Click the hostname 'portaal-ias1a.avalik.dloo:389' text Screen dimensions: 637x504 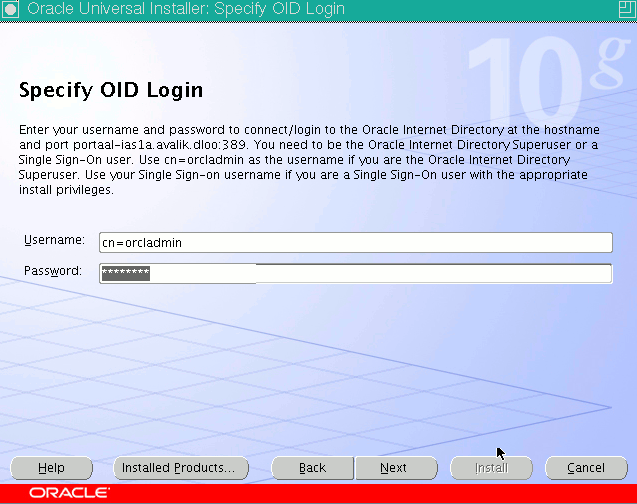[x=160, y=145]
